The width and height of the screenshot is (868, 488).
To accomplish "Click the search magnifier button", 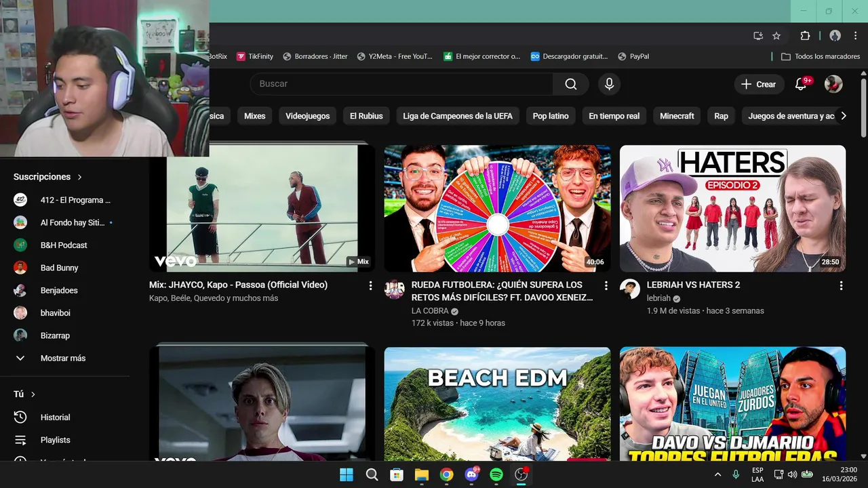I will (571, 84).
